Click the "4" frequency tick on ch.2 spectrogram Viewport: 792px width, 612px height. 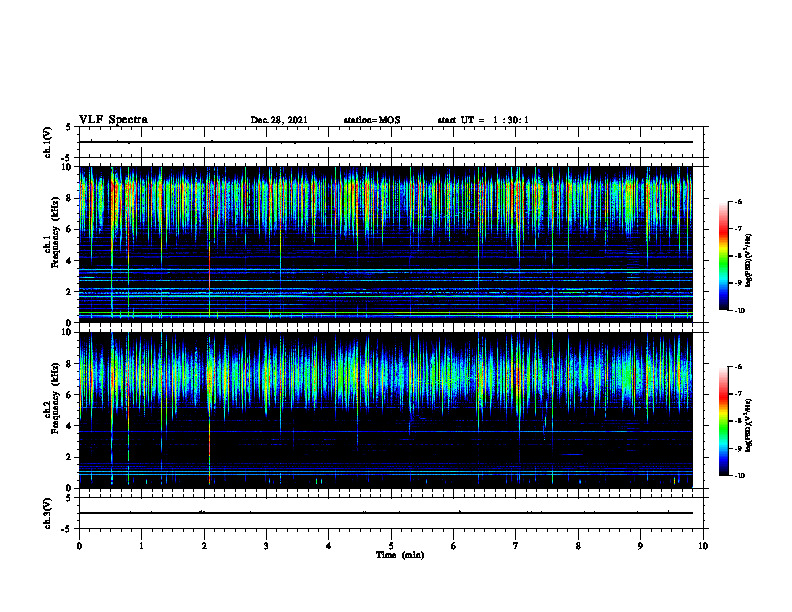point(71,426)
